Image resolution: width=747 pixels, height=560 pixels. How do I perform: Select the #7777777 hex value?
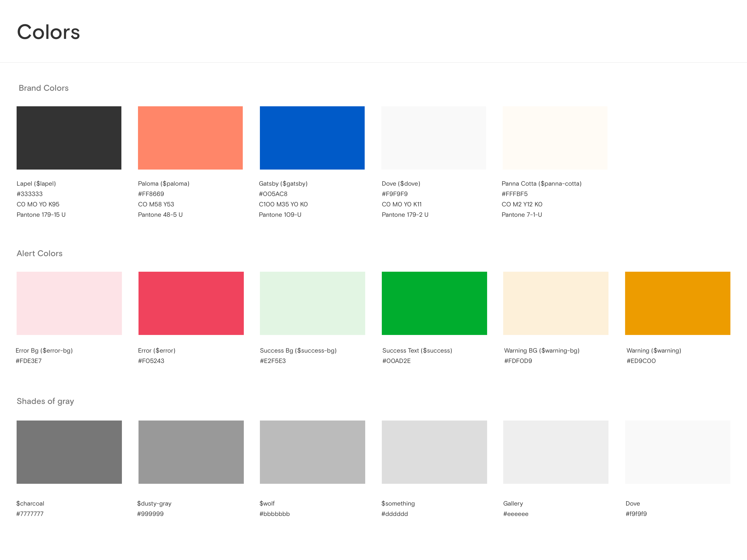[x=30, y=514]
